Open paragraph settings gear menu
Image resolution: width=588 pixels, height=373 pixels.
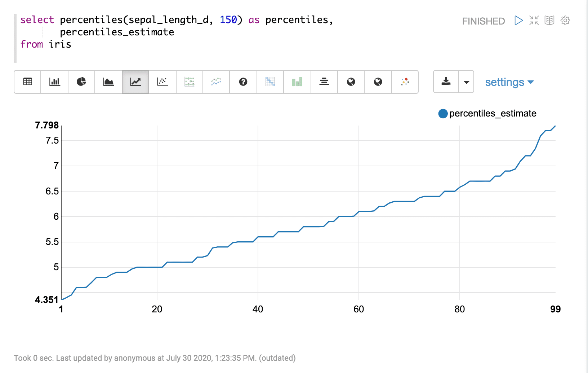click(565, 21)
